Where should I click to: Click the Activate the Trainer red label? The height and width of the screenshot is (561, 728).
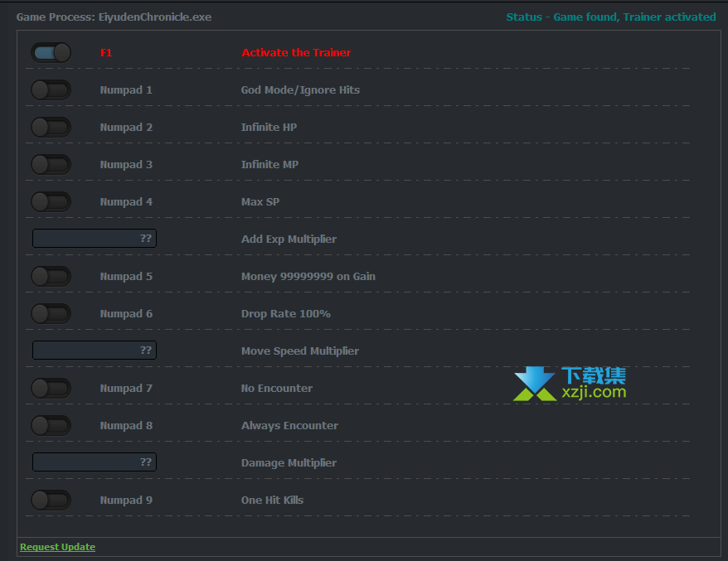pos(296,52)
